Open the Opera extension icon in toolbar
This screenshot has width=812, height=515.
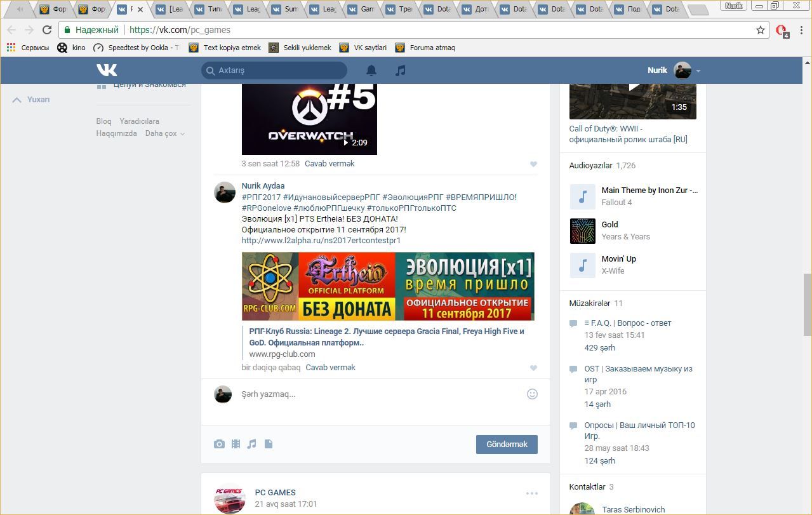tap(782, 30)
